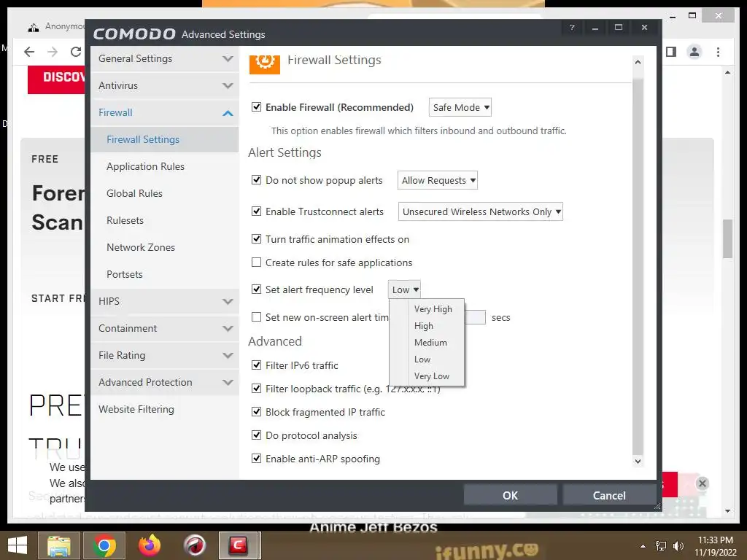Open Network Zones page
The image size is (747, 560).
pos(164,248)
